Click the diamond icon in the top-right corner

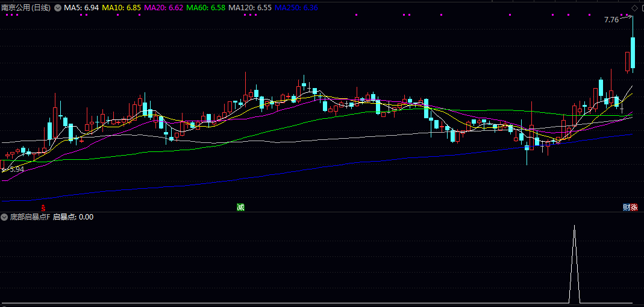(634, 8)
